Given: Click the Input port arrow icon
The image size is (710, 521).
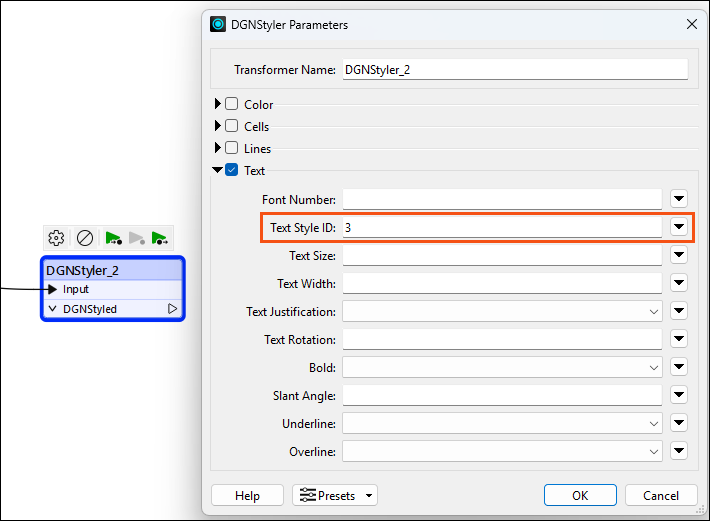Looking at the screenshot, I should [53, 289].
